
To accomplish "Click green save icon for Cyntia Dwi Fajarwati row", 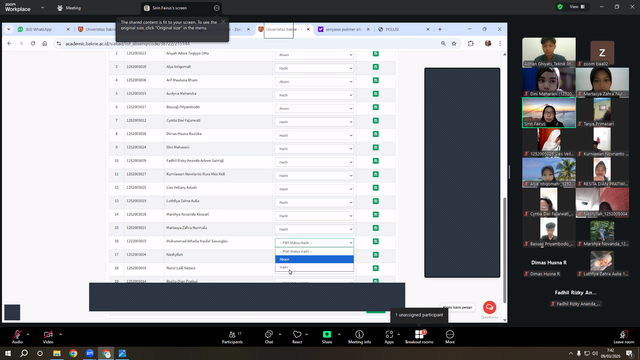I will pyautogui.click(x=376, y=120).
